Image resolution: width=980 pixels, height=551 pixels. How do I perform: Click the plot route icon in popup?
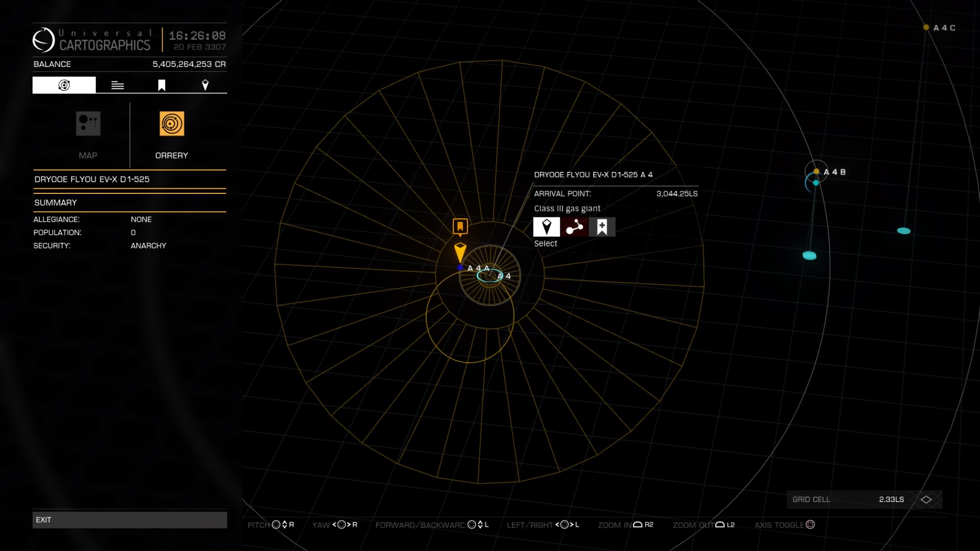point(574,227)
